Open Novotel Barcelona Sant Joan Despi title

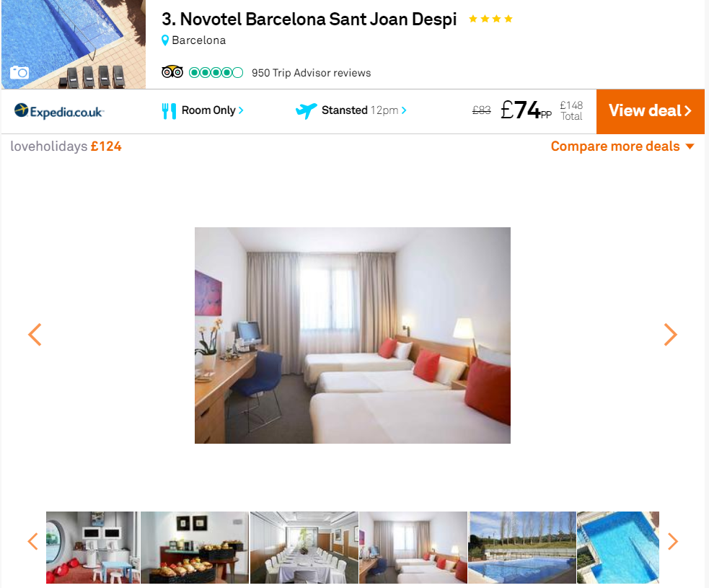(309, 19)
